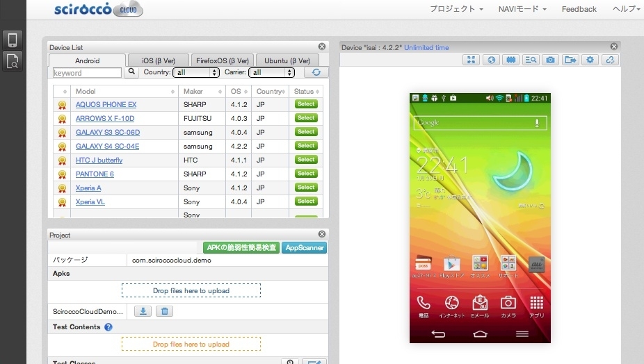The image size is (644, 364).
Task: Select the Xperia A device
Action: coord(306,188)
